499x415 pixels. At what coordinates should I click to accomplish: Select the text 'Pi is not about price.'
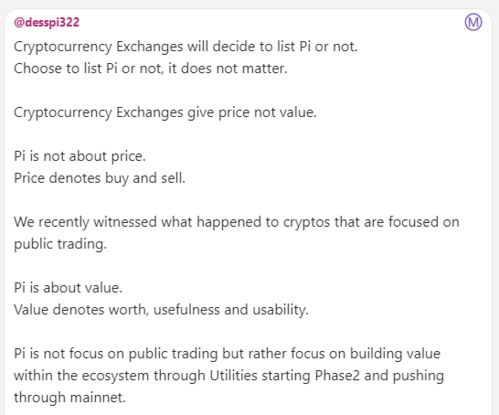(80, 156)
